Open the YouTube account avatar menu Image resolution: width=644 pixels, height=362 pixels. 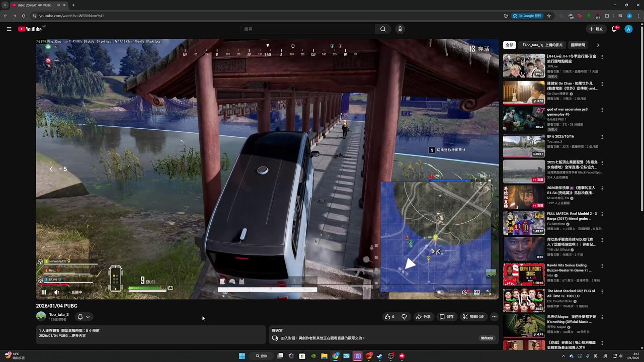click(x=628, y=29)
